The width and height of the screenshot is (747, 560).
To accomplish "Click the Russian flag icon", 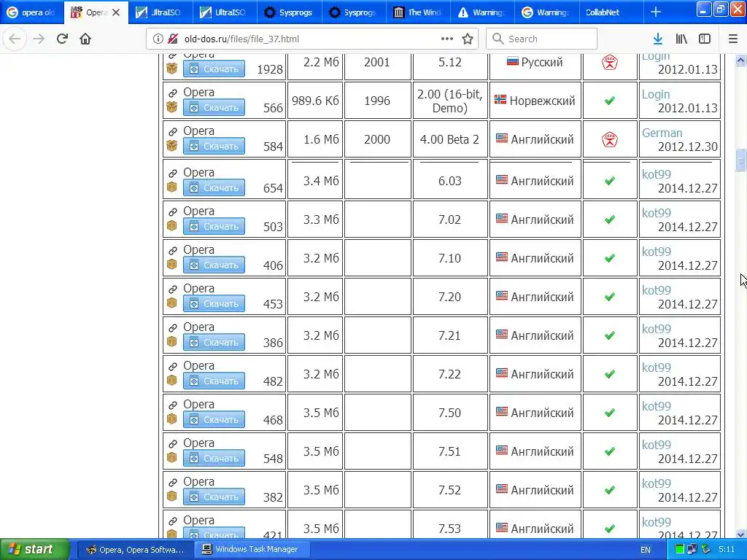I will click(513, 61).
